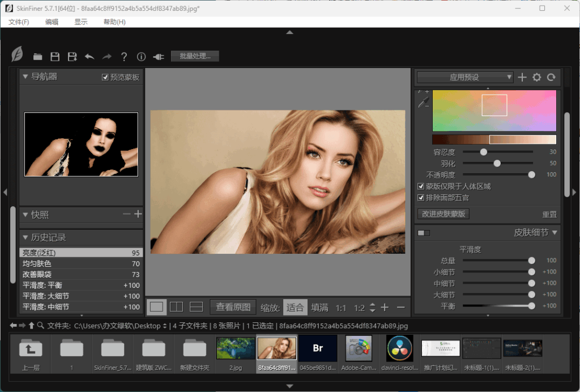The image size is (580, 392).
Task: Open the 文件(F) menu
Action: pyautogui.click(x=19, y=22)
